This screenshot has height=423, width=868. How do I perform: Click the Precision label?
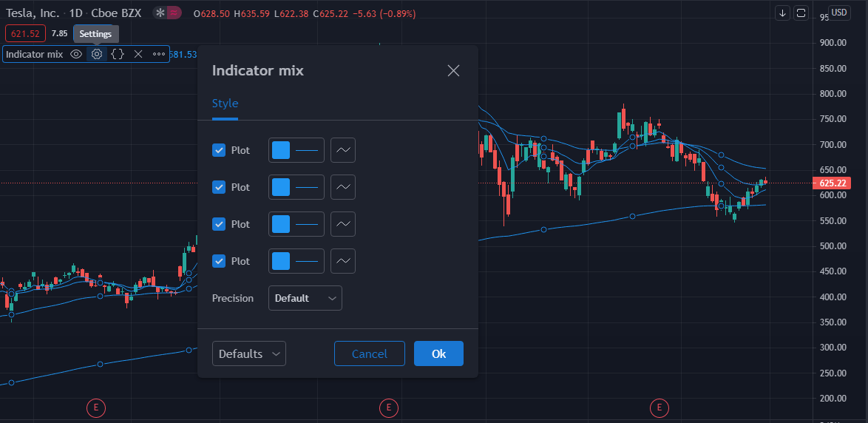click(x=232, y=299)
